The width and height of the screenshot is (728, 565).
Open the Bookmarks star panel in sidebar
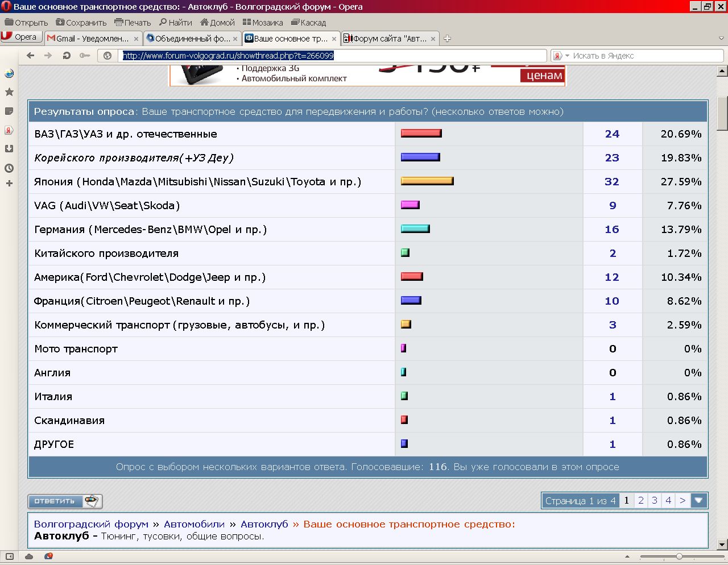pyautogui.click(x=9, y=92)
